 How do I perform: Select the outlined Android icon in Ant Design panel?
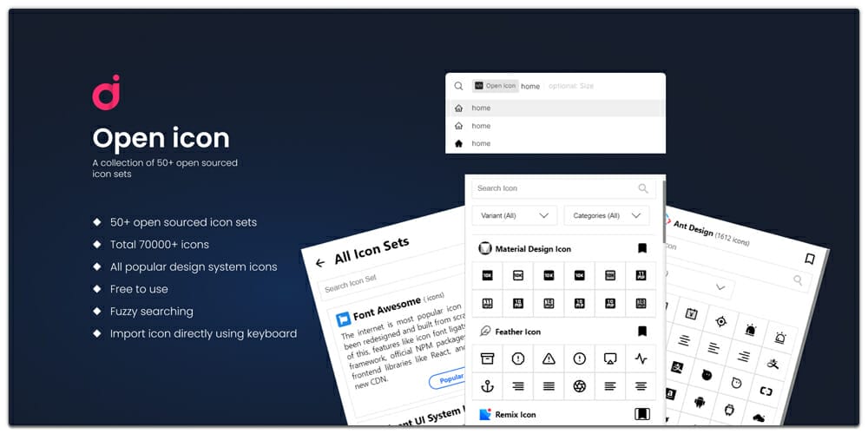click(729, 410)
